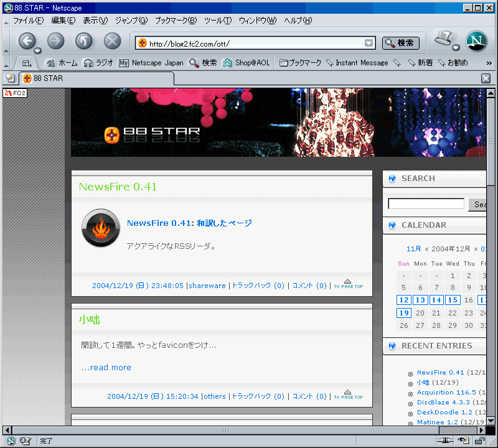Click the URL address field

pos(256,43)
